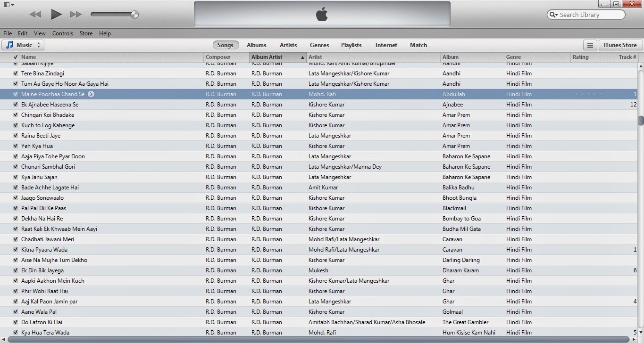Open the Edit menu
The image size is (644, 343).
[x=23, y=33]
